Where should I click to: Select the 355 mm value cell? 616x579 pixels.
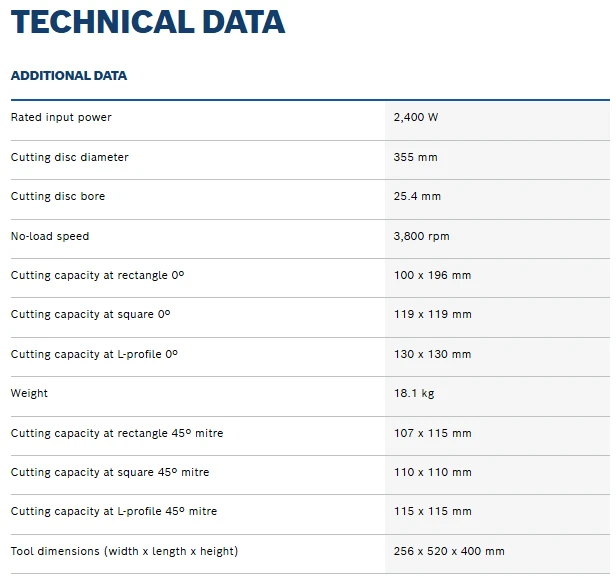tap(415, 157)
